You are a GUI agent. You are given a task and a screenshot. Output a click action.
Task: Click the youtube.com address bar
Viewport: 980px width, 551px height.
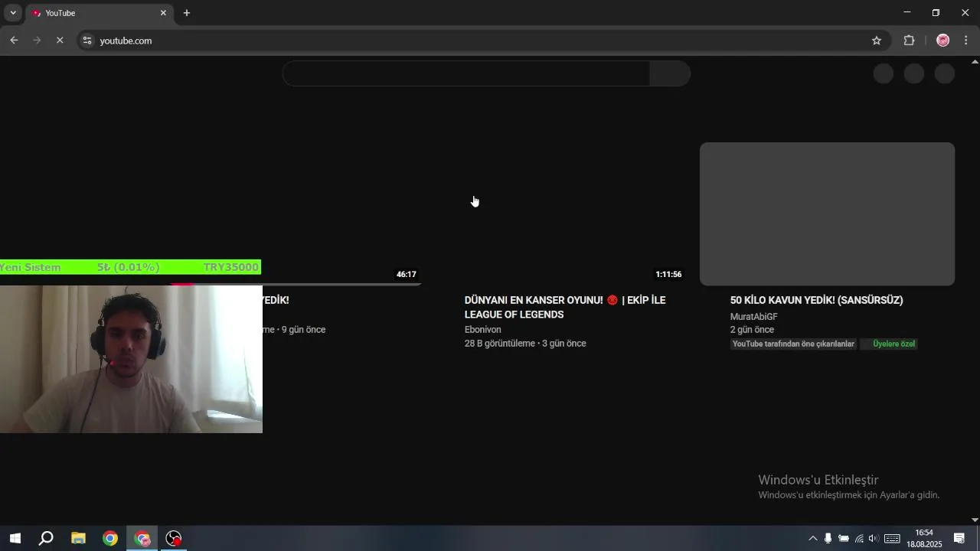482,41
